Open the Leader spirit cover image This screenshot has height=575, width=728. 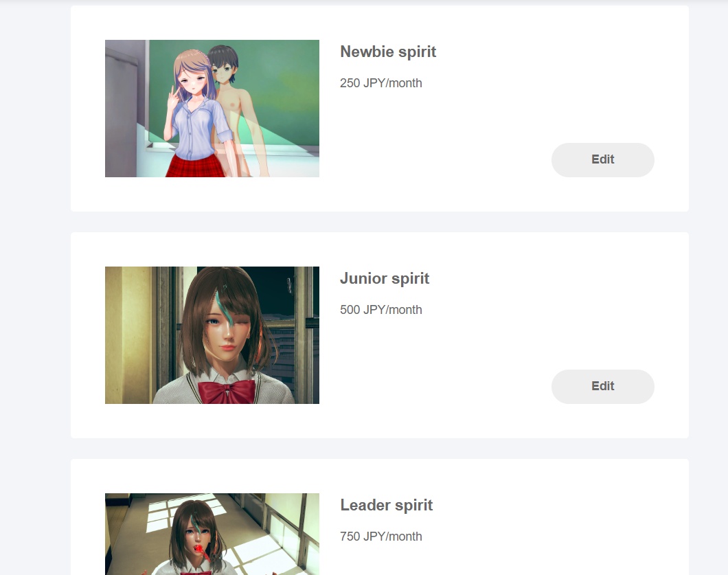(212, 534)
